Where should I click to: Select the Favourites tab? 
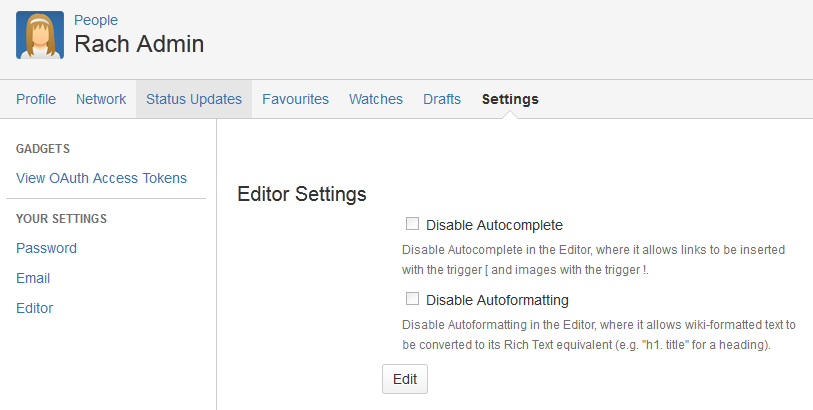[x=296, y=99]
